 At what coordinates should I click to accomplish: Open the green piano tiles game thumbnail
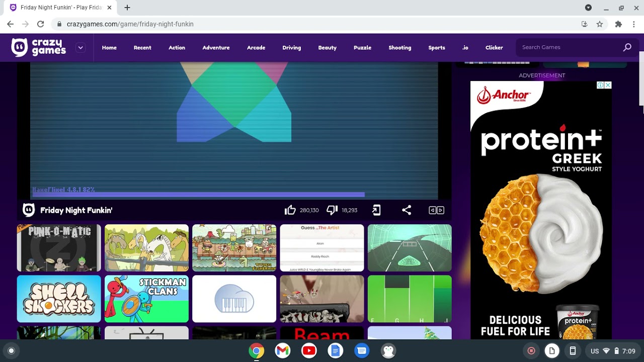410,299
